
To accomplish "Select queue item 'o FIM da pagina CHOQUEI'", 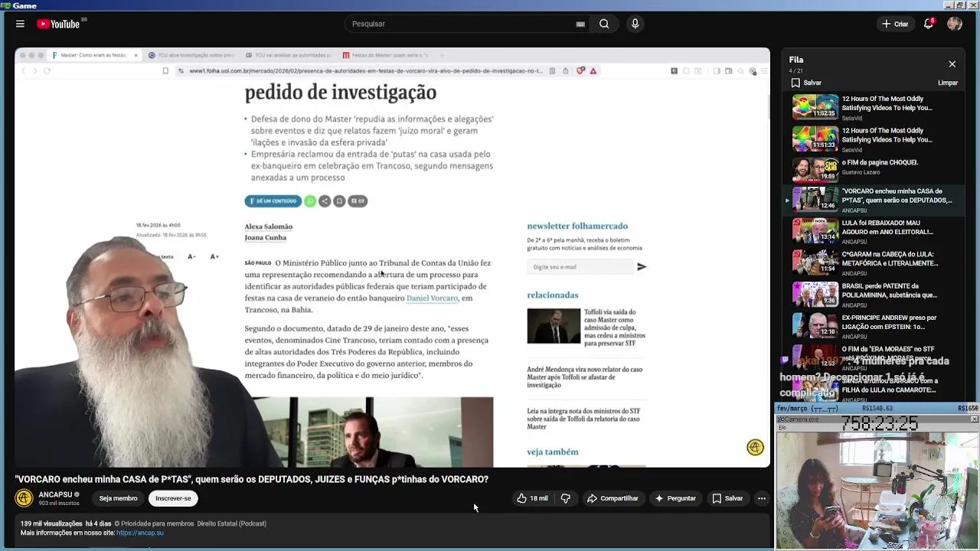I will (x=873, y=170).
